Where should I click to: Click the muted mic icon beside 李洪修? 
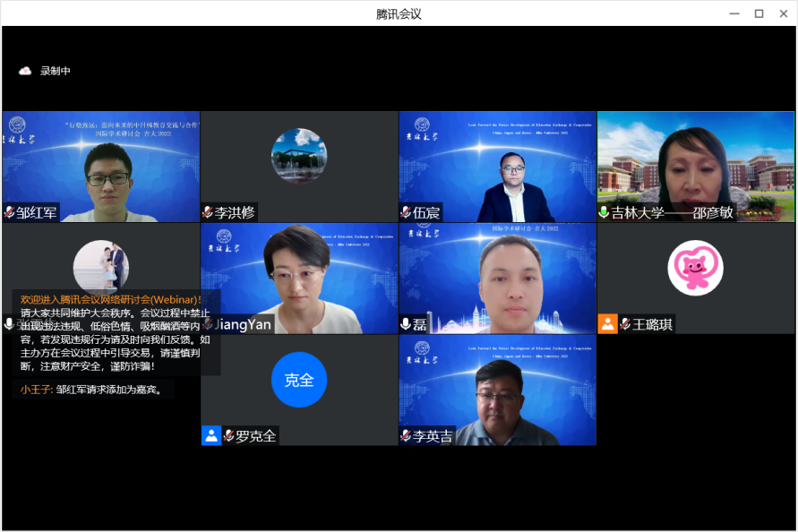tap(208, 212)
